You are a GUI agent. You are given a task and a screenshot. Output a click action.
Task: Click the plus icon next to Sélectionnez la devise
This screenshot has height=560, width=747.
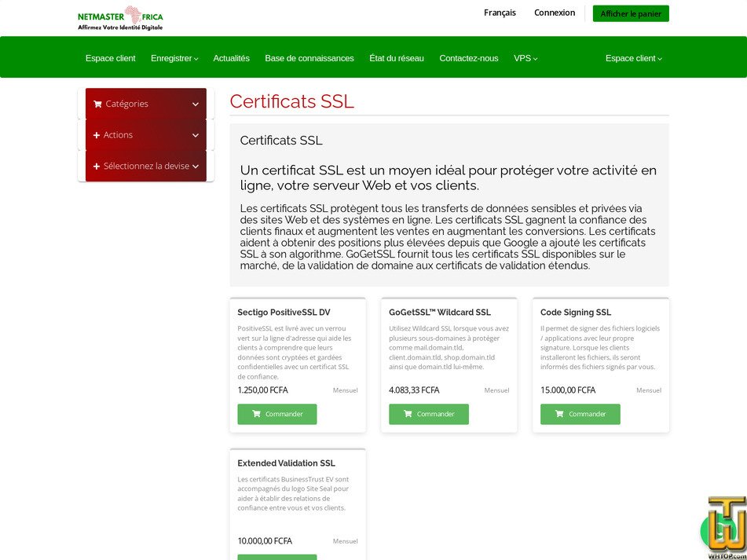97,167
